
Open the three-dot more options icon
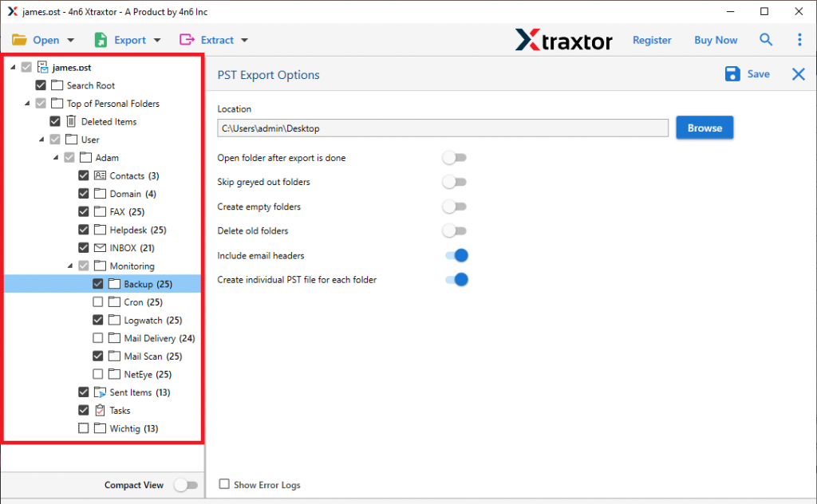point(799,39)
